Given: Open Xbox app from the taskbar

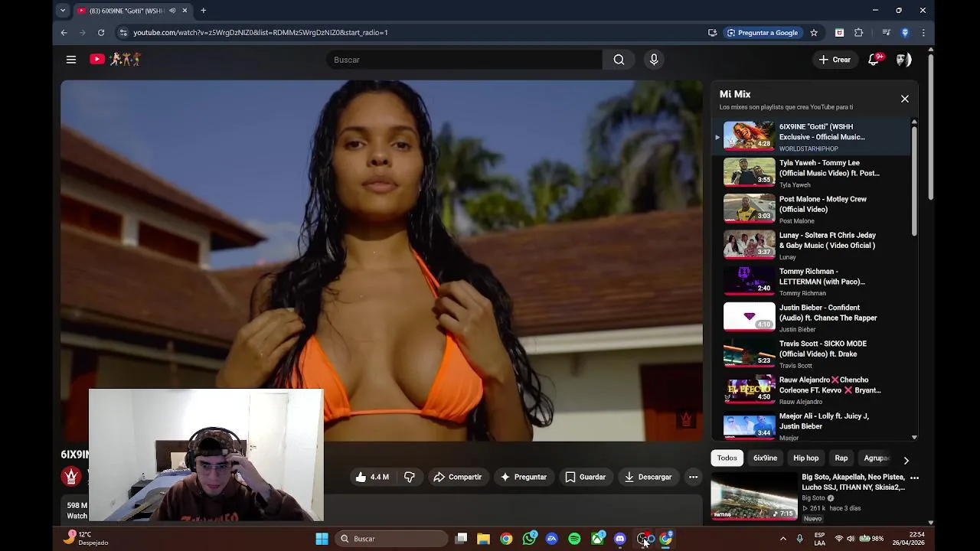Looking at the screenshot, I should click(x=597, y=539).
